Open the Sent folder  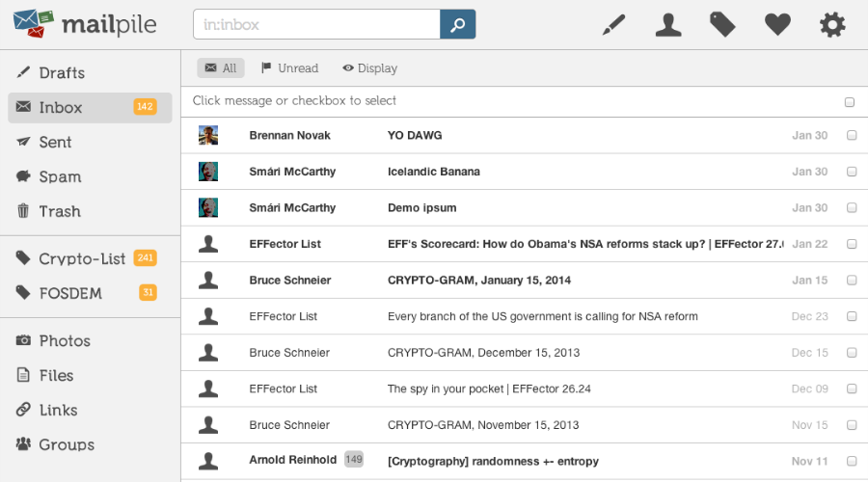[90, 143]
